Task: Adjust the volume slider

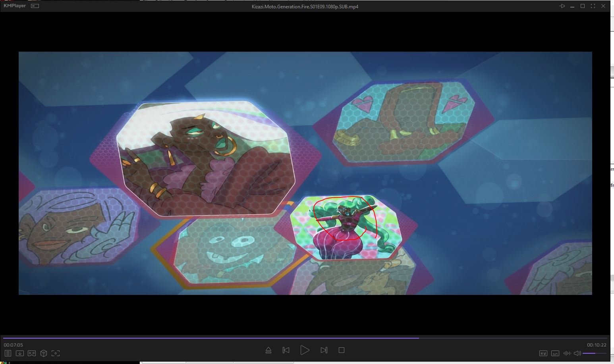Action: coord(594,353)
